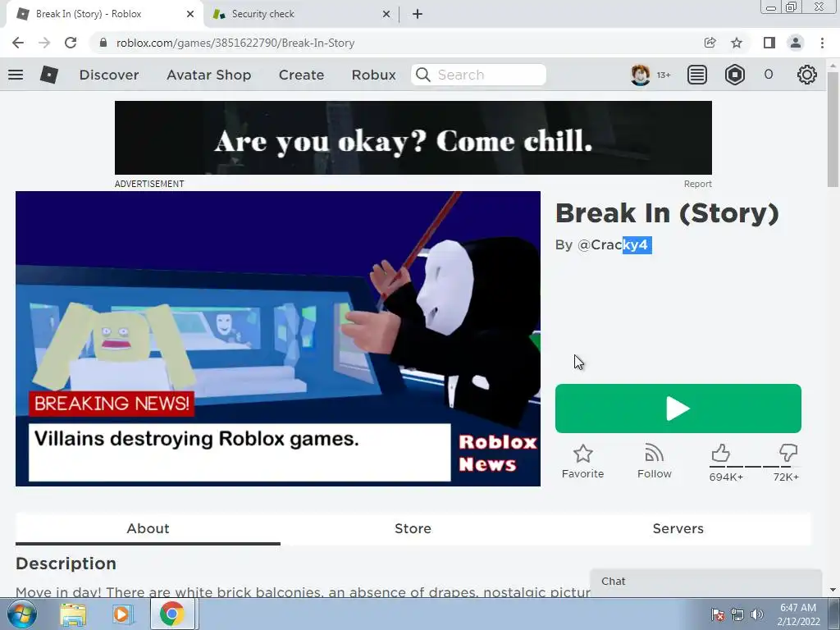The height and width of the screenshot is (630, 840).
Task: Expand the Chat panel
Action: (706, 582)
